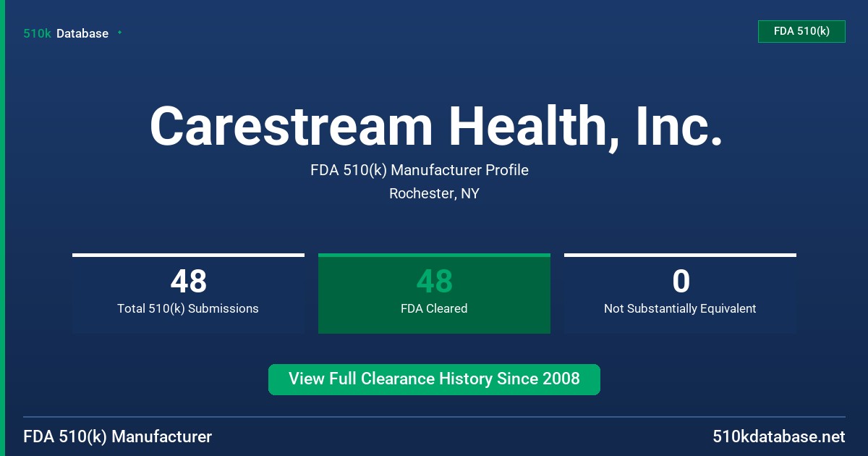Screen dimensions: 868x456
Task: Click the 0 count above Not Substantially Equivalent
Action: 681,281
